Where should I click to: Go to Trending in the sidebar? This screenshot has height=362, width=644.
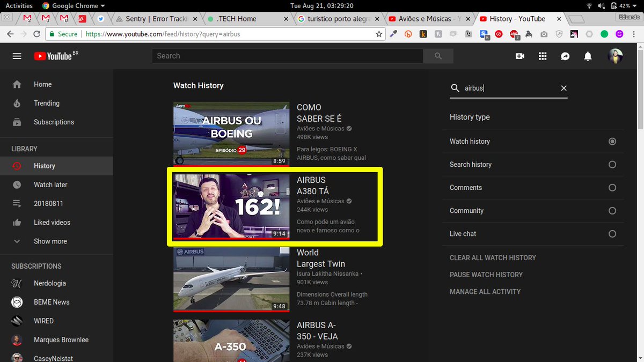(x=56, y=103)
